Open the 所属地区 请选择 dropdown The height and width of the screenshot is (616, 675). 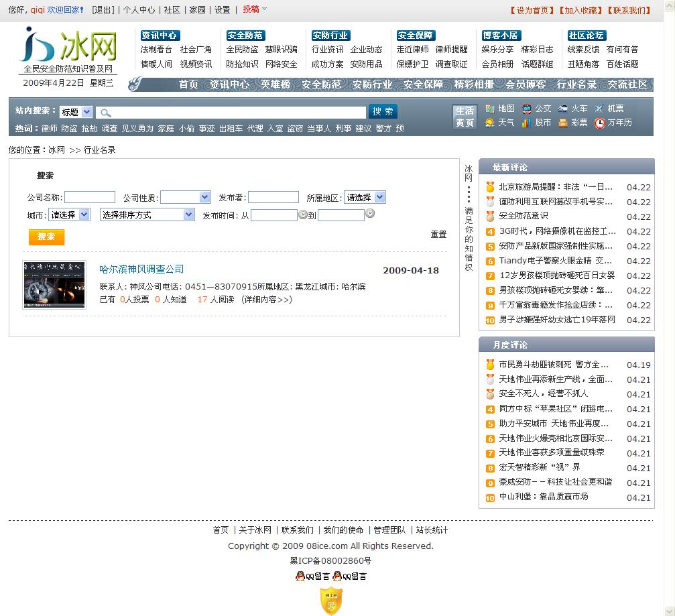(x=365, y=197)
